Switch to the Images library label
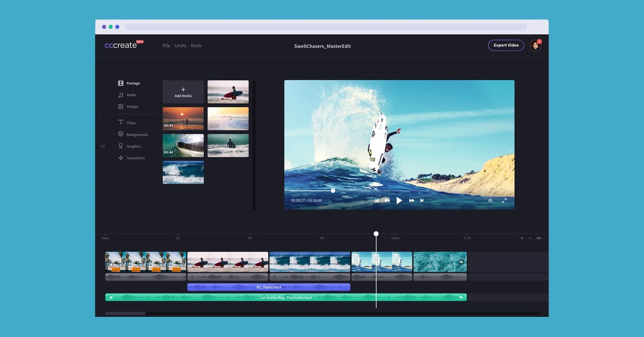The height and width of the screenshot is (337, 644). click(x=132, y=107)
